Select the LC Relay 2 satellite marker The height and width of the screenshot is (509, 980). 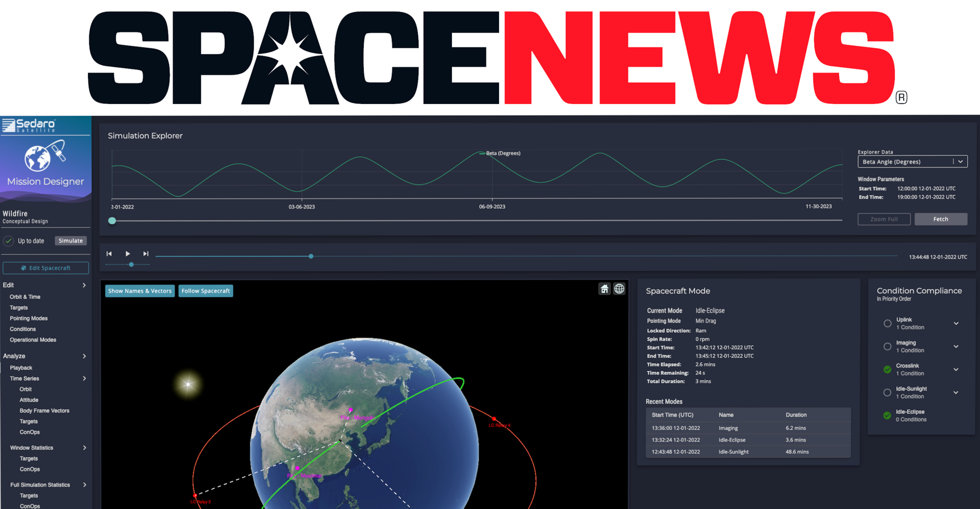[195, 496]
